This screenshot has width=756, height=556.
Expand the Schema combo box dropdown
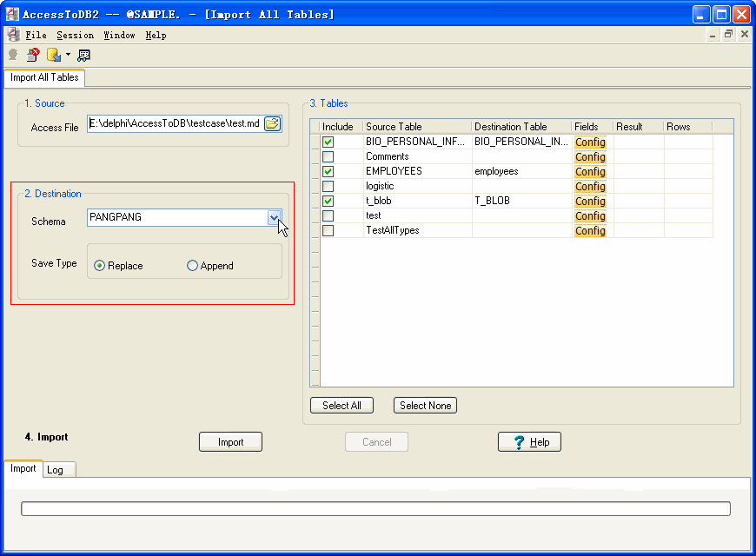(274, 217)
